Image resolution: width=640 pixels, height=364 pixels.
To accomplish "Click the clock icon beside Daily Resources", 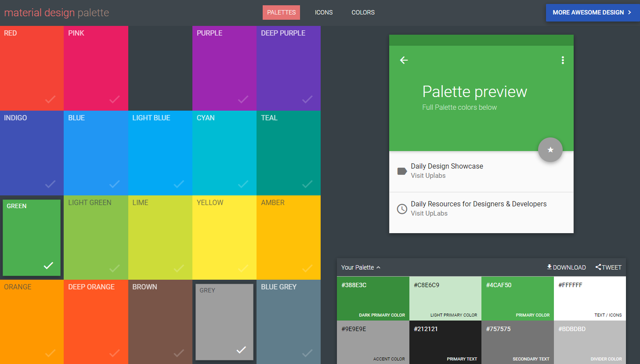I will [x=402, y=209].
